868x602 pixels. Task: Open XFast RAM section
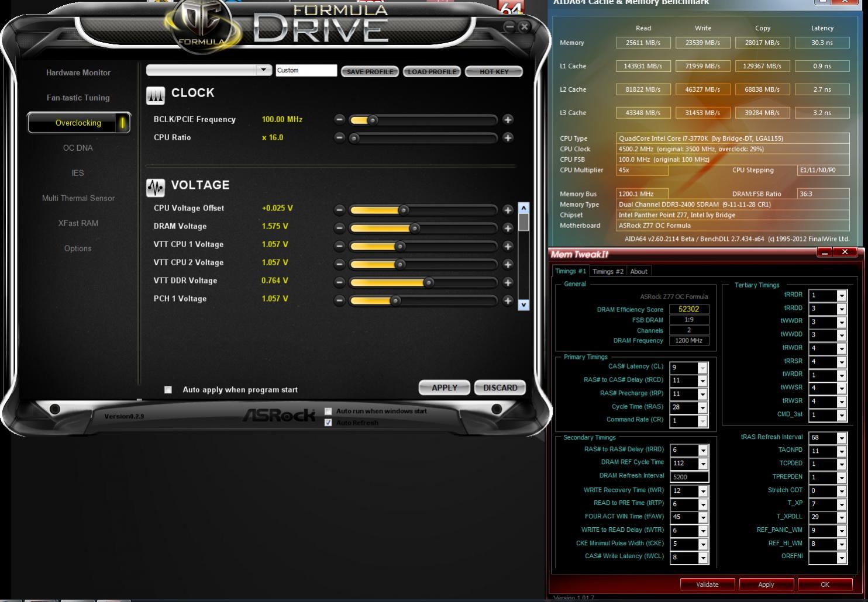click(x=78, y=223)
